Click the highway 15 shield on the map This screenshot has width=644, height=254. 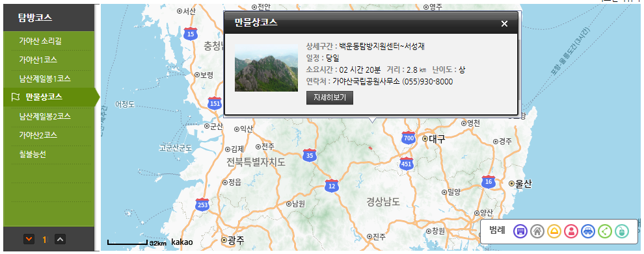coord(190,34)
